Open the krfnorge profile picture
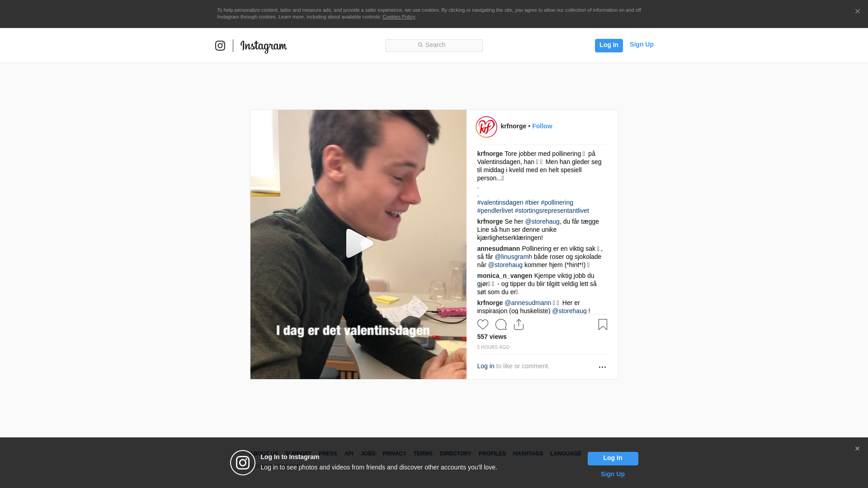 pyautogui.click(x=486, y=127)
